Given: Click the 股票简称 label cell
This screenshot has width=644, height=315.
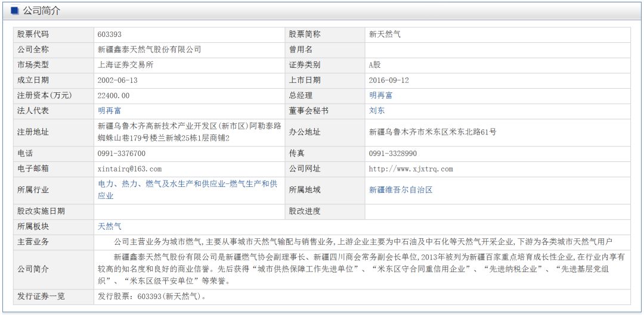Looking at the screenshot, I should [x=325, y=35].
